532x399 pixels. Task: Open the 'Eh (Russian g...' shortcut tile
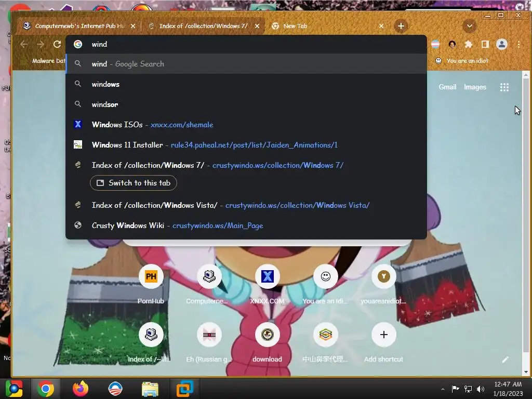tap(209, 342)
